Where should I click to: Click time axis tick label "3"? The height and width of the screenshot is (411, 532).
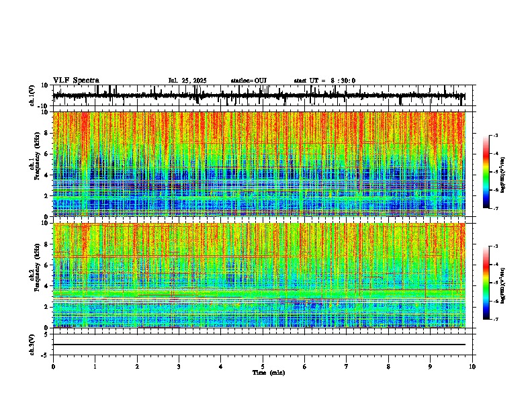point(179,367)
